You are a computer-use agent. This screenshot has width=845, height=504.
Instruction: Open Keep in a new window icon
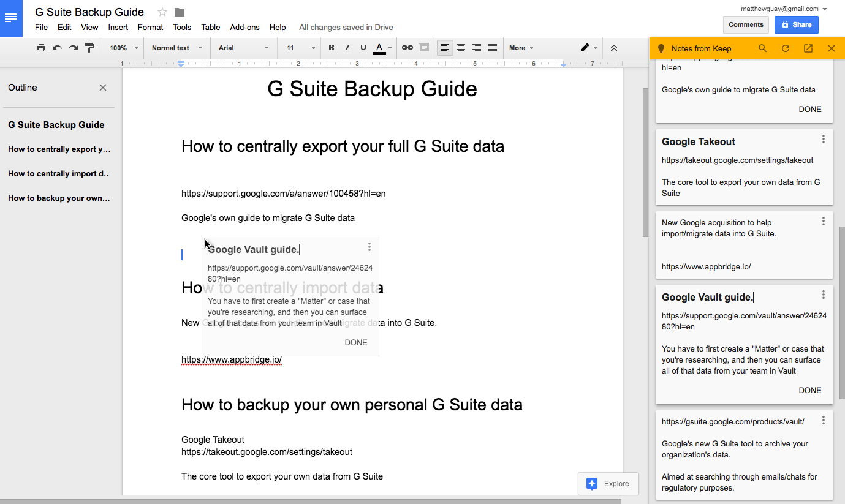(808, 48)
